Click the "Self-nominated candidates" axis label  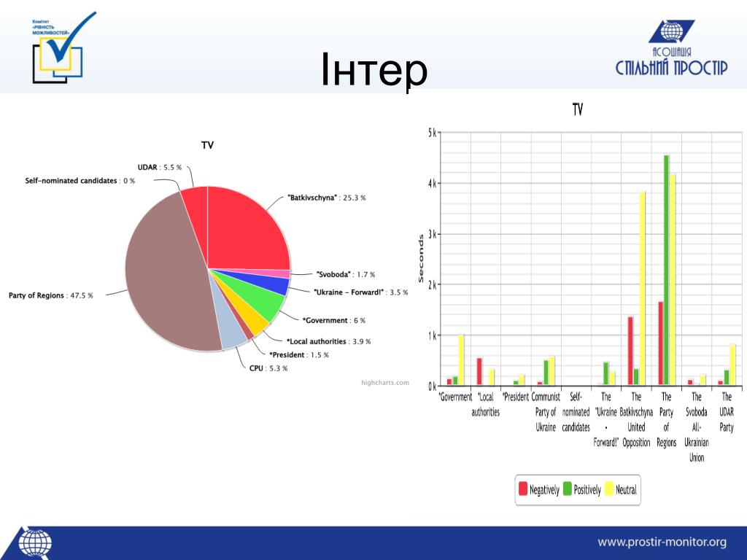(x=576, y=412)
